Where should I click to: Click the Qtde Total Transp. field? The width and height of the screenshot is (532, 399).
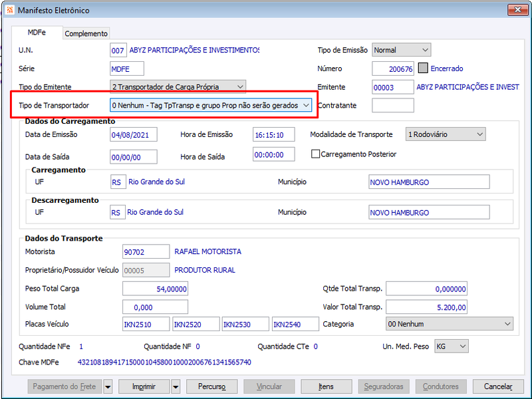[426, 289]
